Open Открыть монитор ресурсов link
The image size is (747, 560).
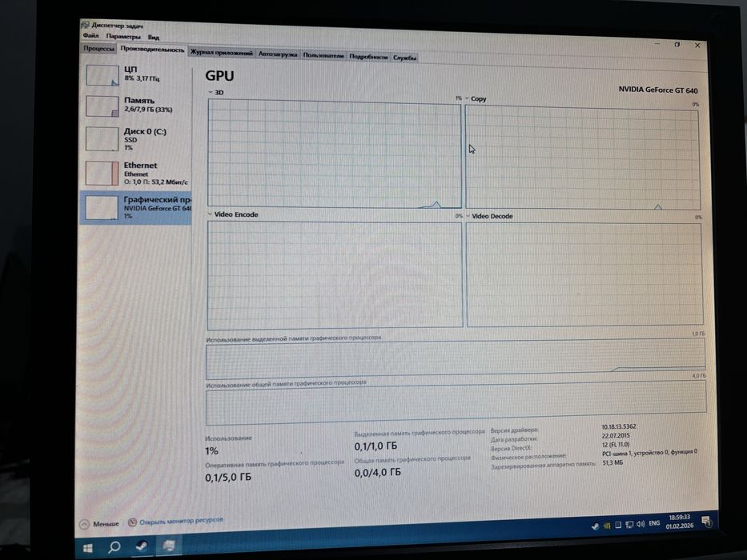[176, 522]
